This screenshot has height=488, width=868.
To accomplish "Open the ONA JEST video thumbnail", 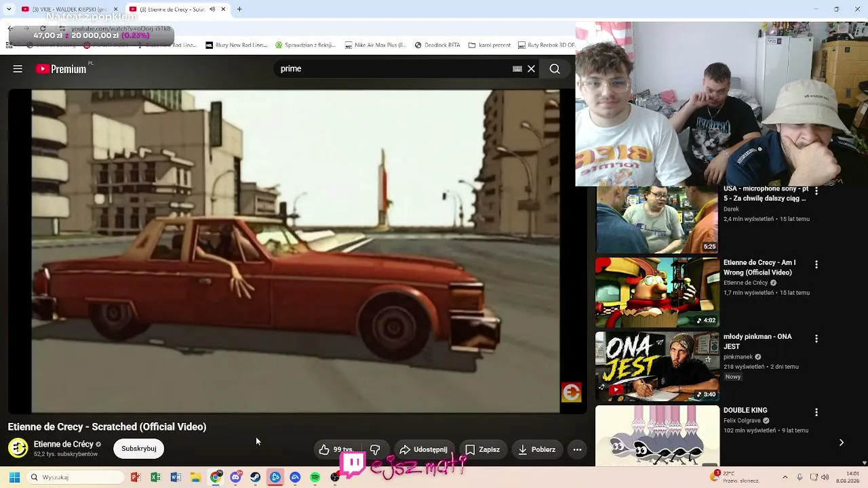I will [656, 366].
